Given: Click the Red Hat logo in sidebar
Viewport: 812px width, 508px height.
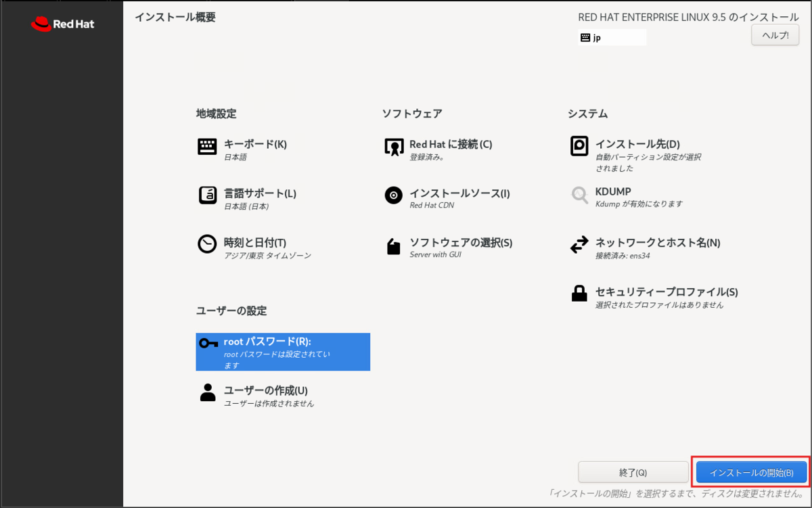Looking at the screenshot, I should click(x=62, y=24).
